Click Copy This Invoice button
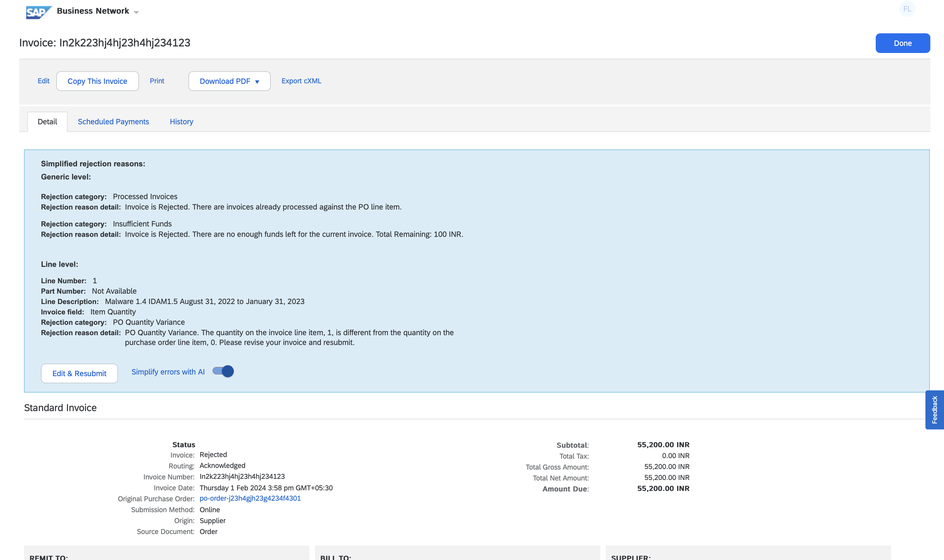The height and width of the screenshot is (560, 944). click(x=97, y=81)
